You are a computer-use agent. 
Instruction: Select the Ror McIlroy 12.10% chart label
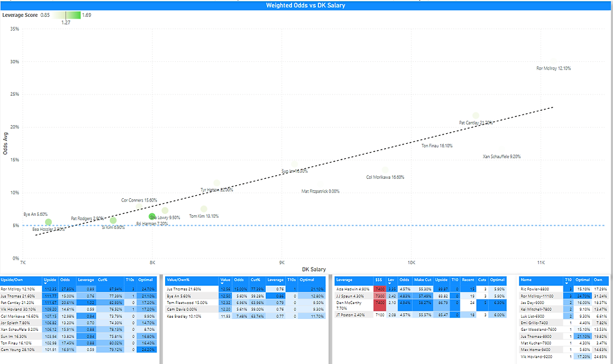553,68
